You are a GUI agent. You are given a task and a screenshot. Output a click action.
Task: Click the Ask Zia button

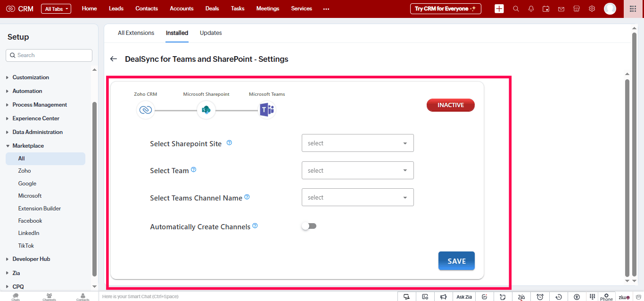point(464,297)
